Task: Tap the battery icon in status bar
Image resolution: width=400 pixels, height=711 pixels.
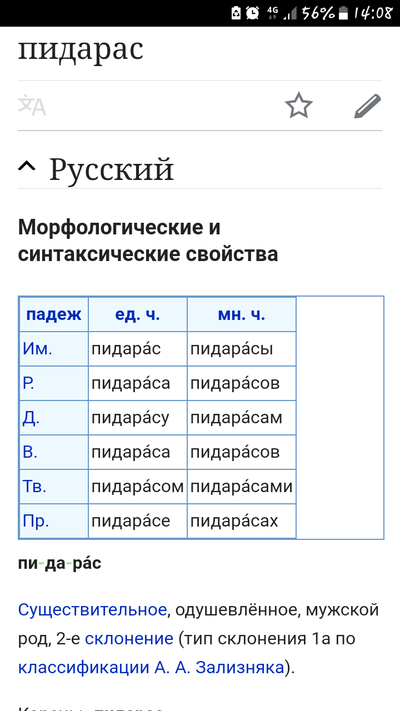Action: pos(343,13)
